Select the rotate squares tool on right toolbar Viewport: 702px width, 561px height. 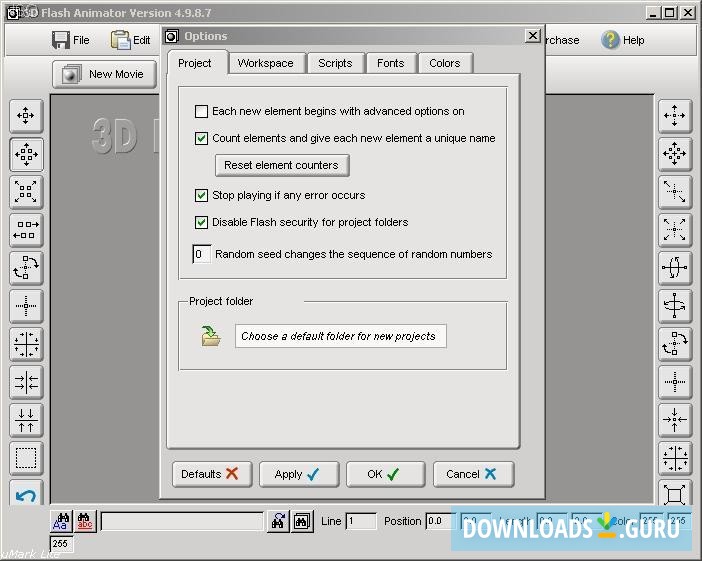(x=675, y=344)
